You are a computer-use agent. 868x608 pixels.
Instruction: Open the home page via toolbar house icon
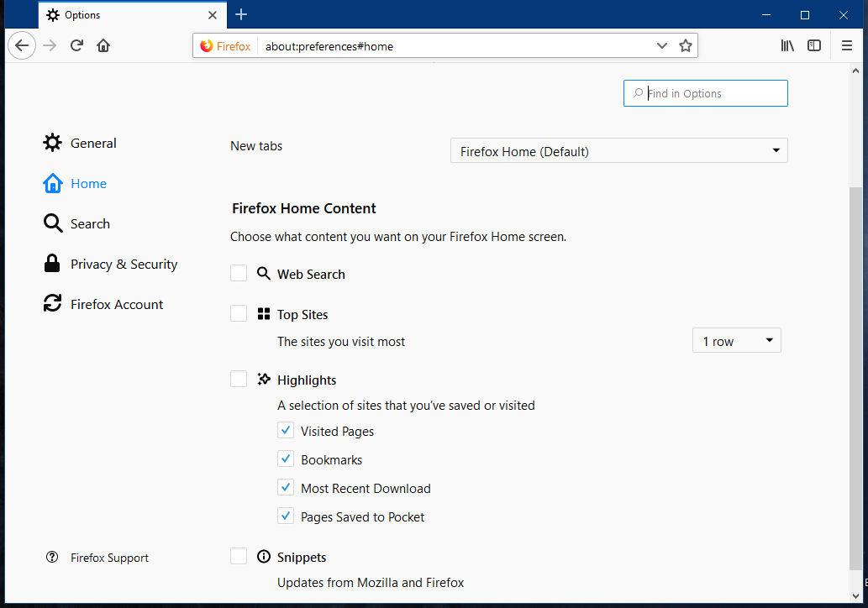[103, 45]
